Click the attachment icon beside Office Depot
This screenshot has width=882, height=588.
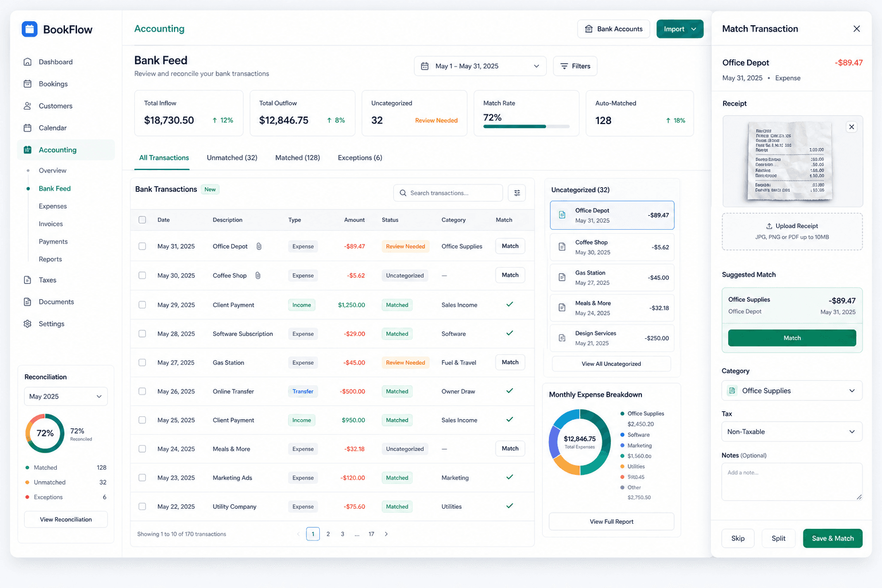(259, 246)
